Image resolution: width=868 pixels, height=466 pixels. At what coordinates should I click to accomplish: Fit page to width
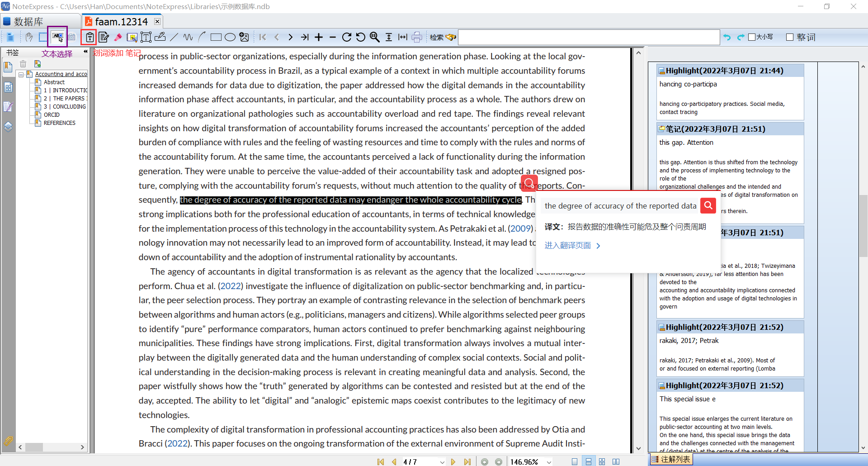point(403,37)
